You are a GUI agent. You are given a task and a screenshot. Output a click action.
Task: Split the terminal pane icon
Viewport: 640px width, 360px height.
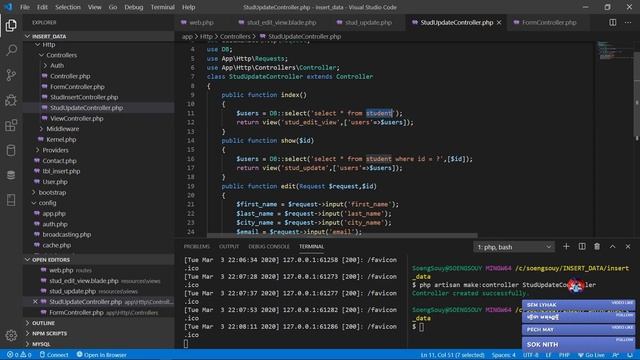(x=582, y=247)
